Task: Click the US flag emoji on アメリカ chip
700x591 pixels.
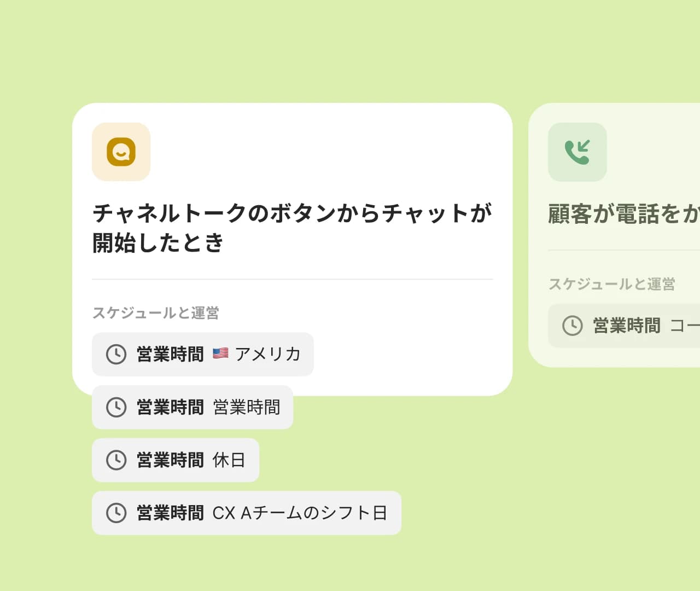Action: (220, 354)
